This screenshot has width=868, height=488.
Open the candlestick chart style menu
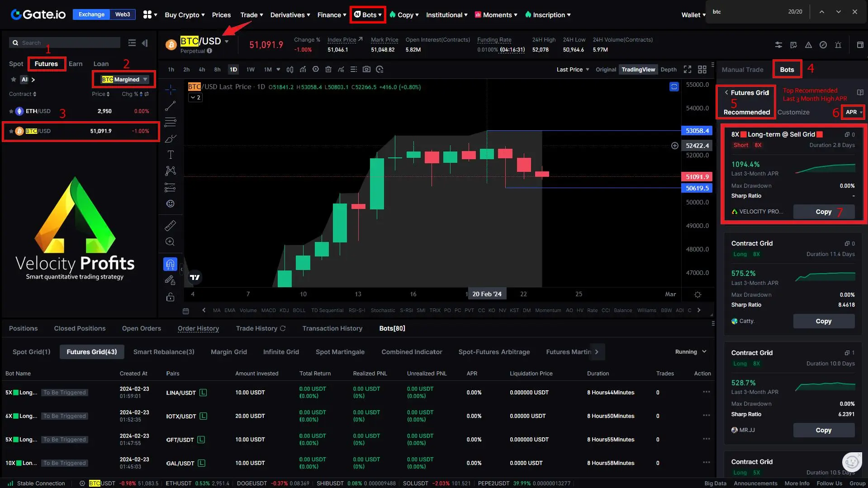(x=290, y=69)
